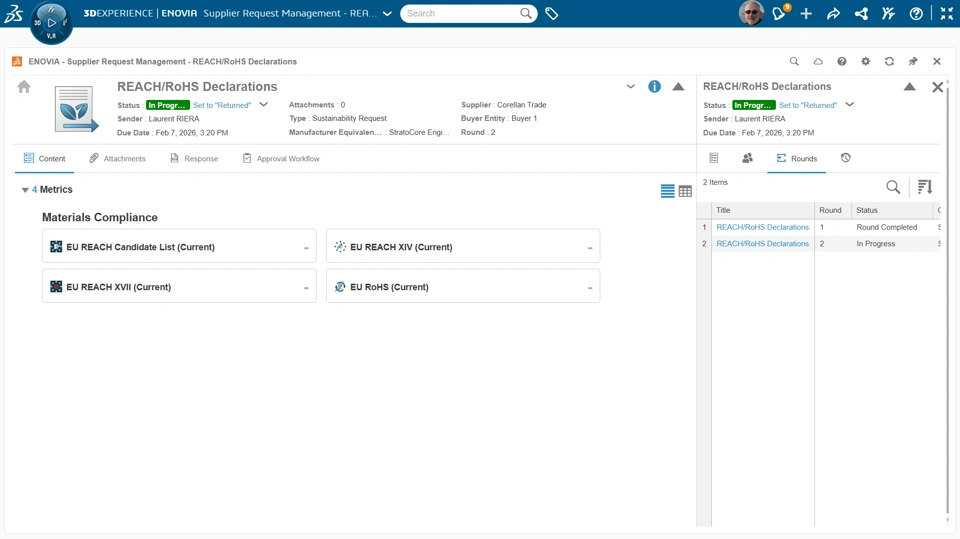The width and height of the screenshot is (960, 539).
Task: Collapse the main header with up triangle
Action: [678, 86]
